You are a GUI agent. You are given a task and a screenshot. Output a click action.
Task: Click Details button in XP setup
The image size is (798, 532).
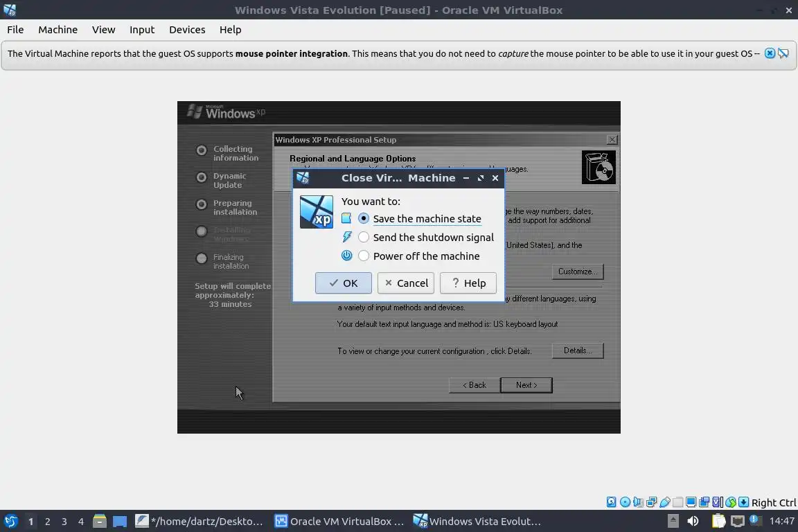(578, 351)
